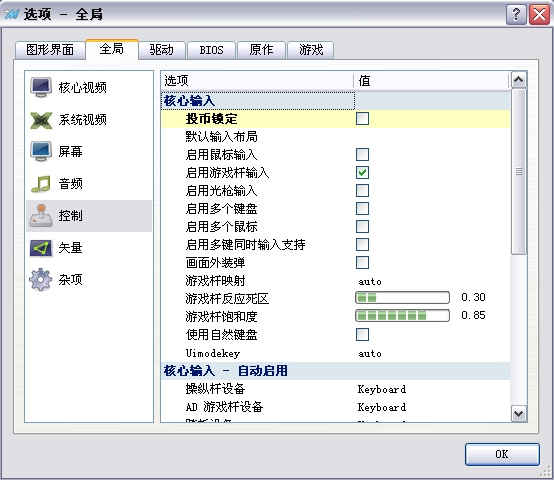Tick the 启用鼠标输入 checkbox
Image resolution: width=554 pixels, height=480 pixels.
(x=362, y=154)
